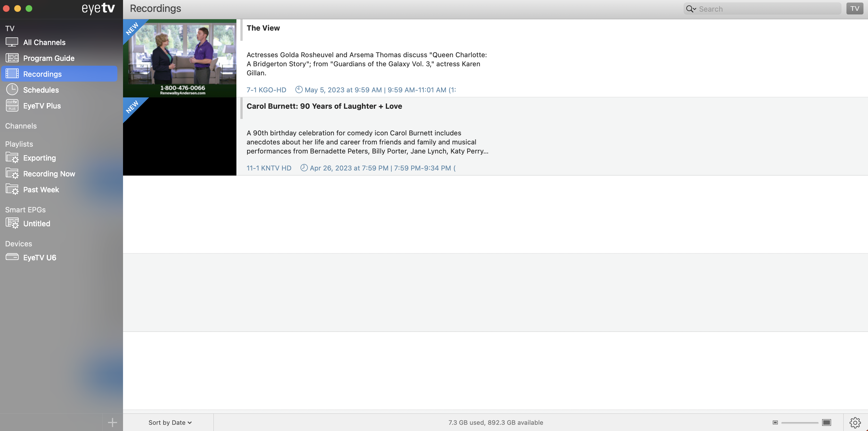Screen dimensions: 868x431
Task: Open Untitled Smart EPG
Action: click(36, 224)
